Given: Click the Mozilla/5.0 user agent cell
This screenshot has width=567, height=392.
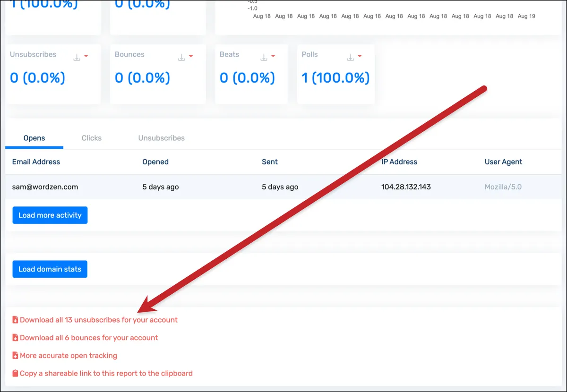Looking at the screenshot, I should tap(503, 187).
